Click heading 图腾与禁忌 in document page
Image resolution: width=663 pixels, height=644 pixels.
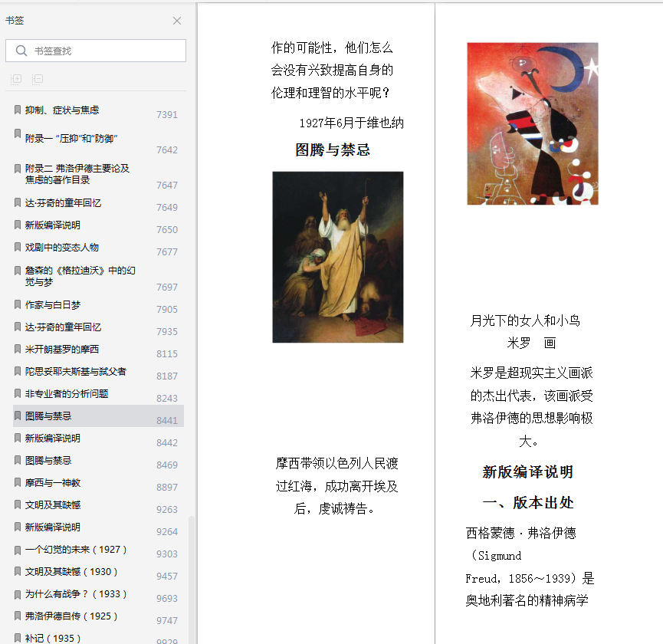coord(333,150)
